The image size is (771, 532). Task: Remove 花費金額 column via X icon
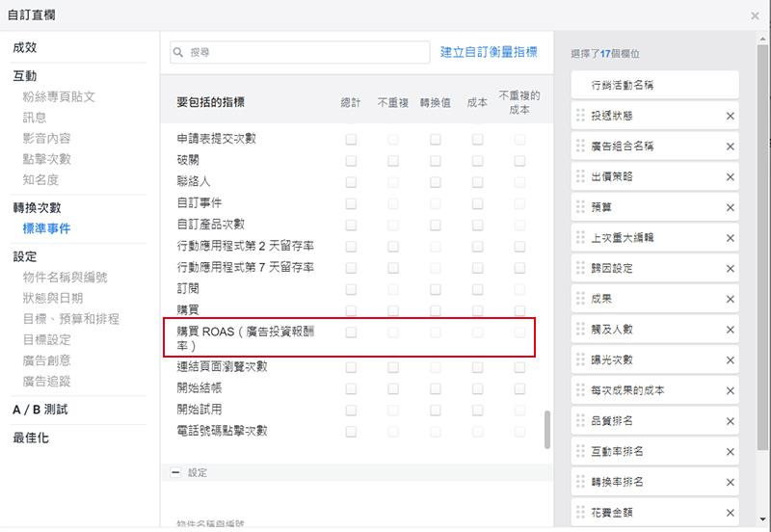(730, 513)
